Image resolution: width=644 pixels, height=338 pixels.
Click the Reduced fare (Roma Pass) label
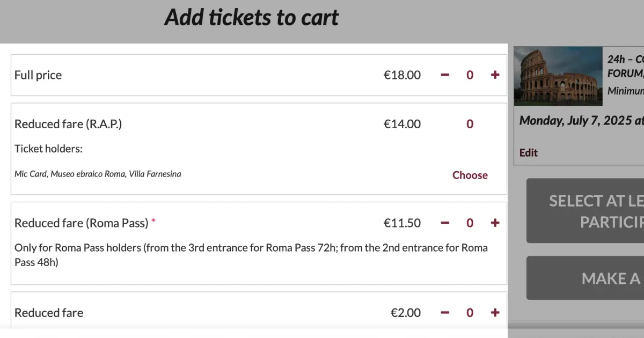tap(81, 223)
